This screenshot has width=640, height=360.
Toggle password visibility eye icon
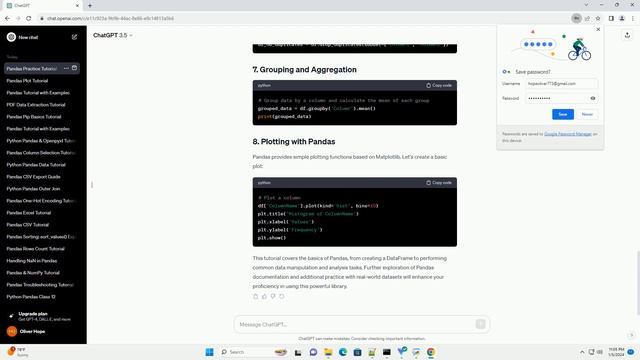point(593,98)
